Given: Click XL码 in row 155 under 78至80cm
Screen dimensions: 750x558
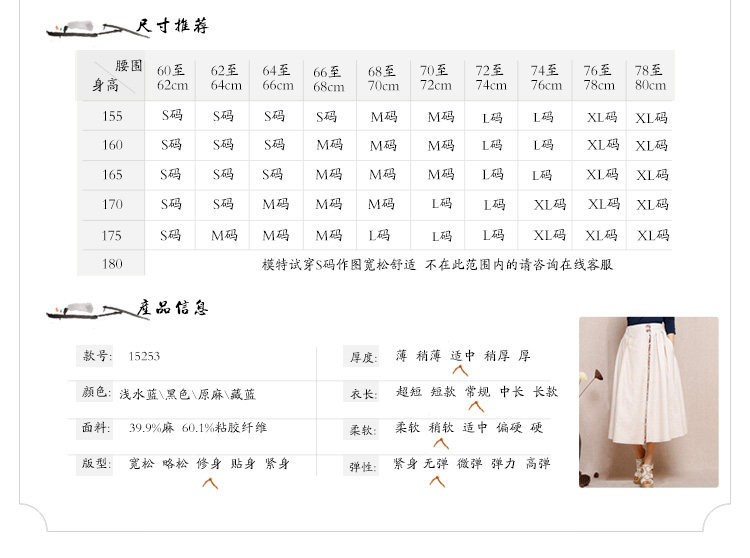Looking at the screenshot, I should pyautogui.click(x=651, y=118).
